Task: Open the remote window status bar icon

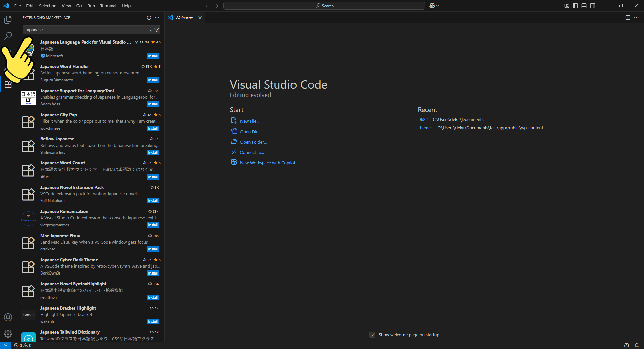Action: [6, 345]
